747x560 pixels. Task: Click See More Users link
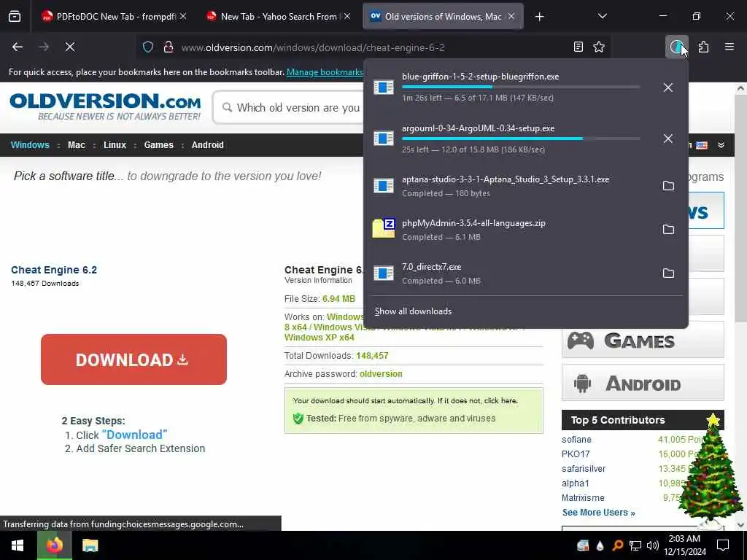tap(598, 513)
